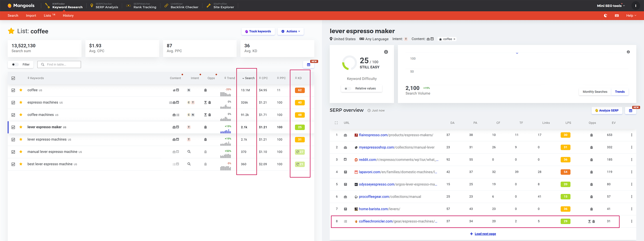
Task: Go to Import in the red bar
Action: [x=31, y=16]
